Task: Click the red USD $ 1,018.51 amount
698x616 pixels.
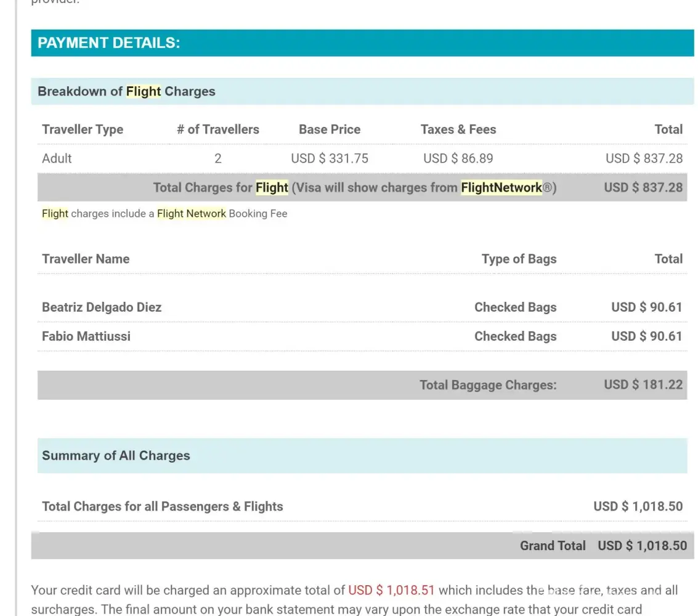Action: click(391, 590)
